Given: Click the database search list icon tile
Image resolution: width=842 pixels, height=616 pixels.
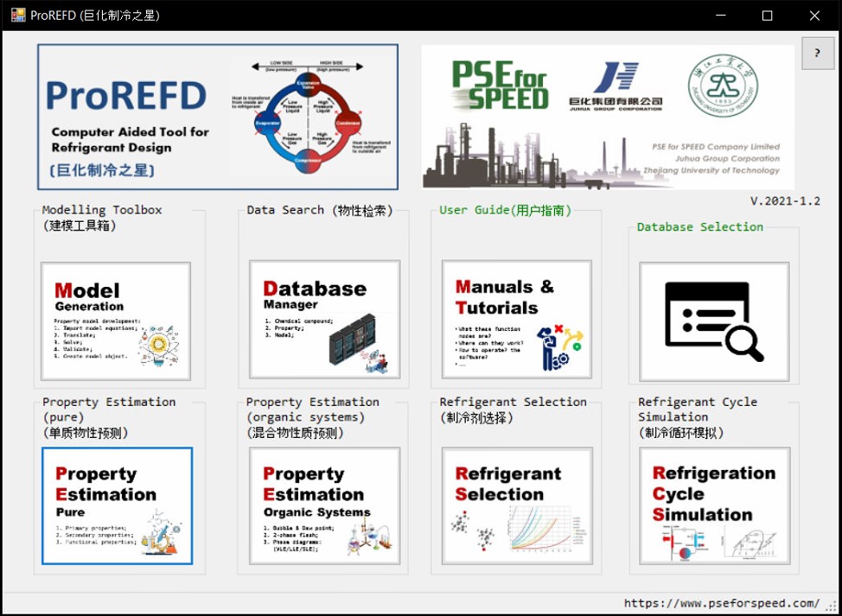Looking at the screenshot, I should [x=715, y=321].
